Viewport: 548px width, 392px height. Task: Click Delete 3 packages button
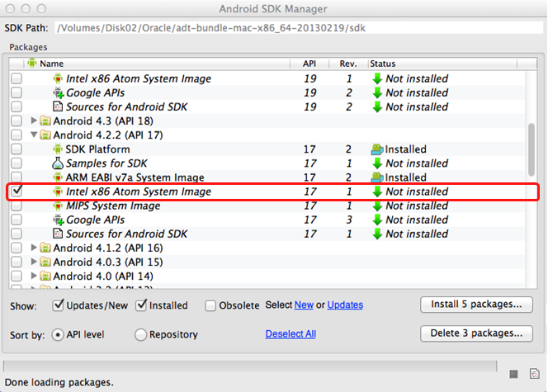[477, 333]
